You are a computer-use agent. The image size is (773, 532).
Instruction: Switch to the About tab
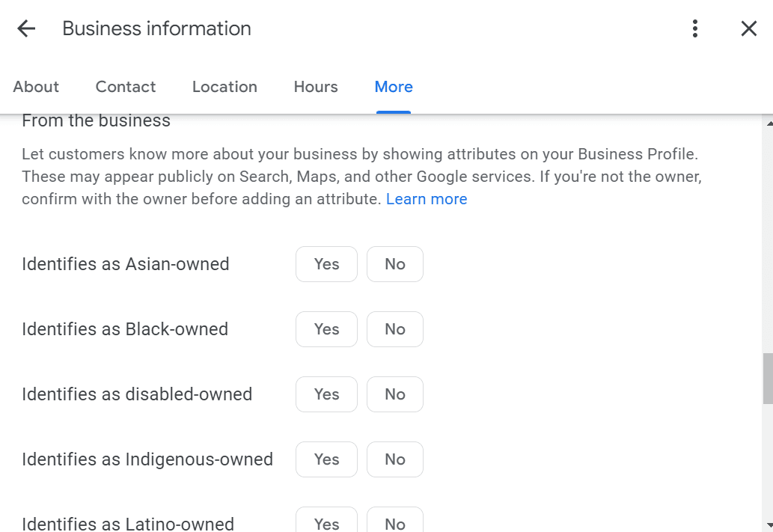(36, 87)
